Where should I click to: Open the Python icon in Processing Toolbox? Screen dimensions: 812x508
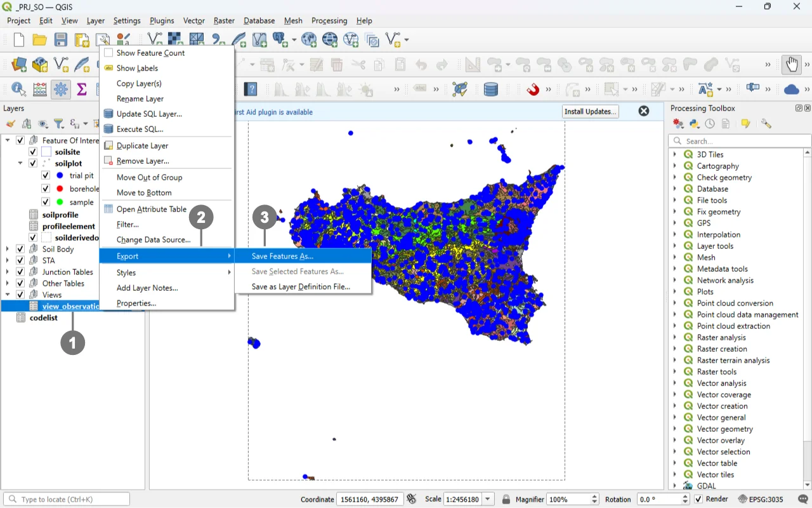(x=695, y=124)
